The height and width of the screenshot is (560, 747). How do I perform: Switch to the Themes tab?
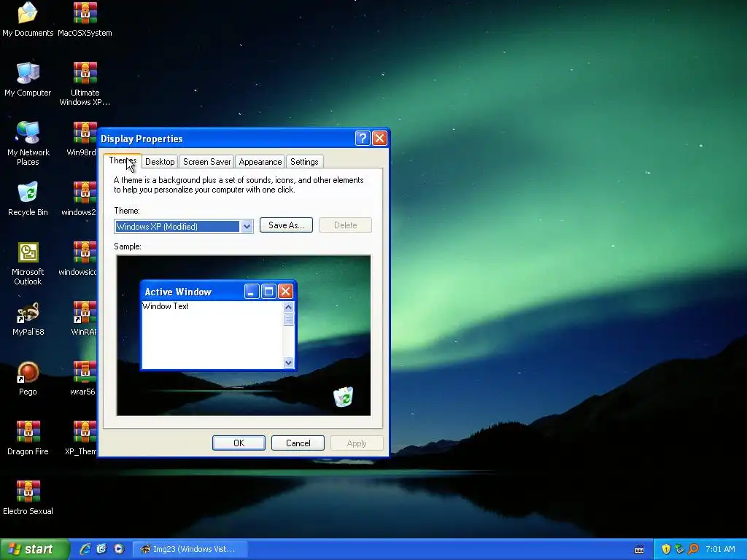123,161
